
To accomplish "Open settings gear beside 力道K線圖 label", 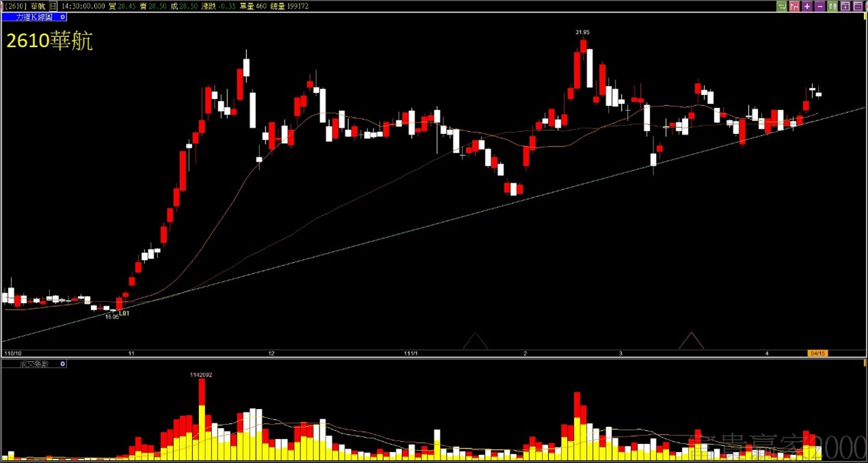I will point(63,17).
